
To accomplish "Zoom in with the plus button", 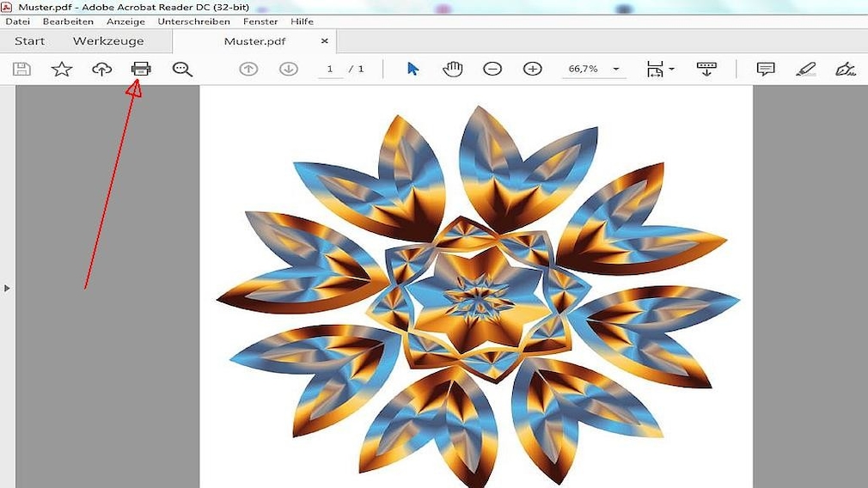I will coord(533,69).
